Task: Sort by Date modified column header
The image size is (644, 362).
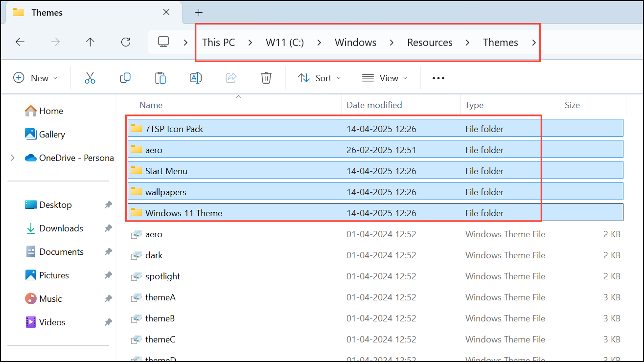Action: tap(374, 105)
